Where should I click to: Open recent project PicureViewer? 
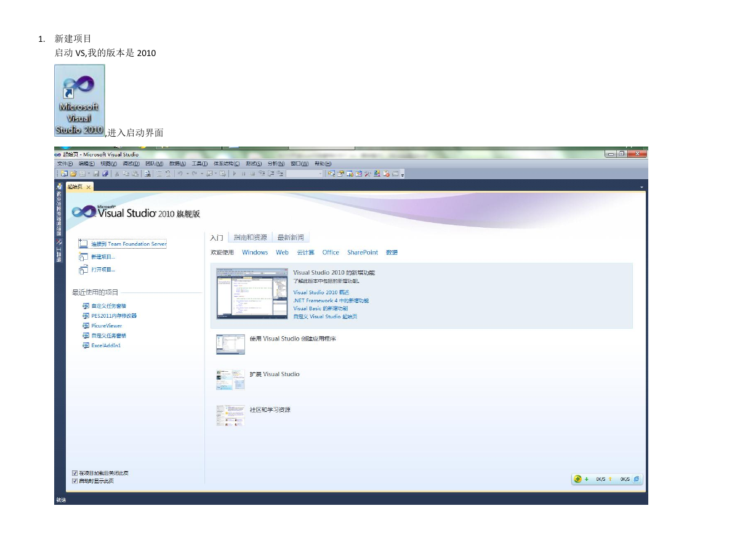click(x=107, y=326)
